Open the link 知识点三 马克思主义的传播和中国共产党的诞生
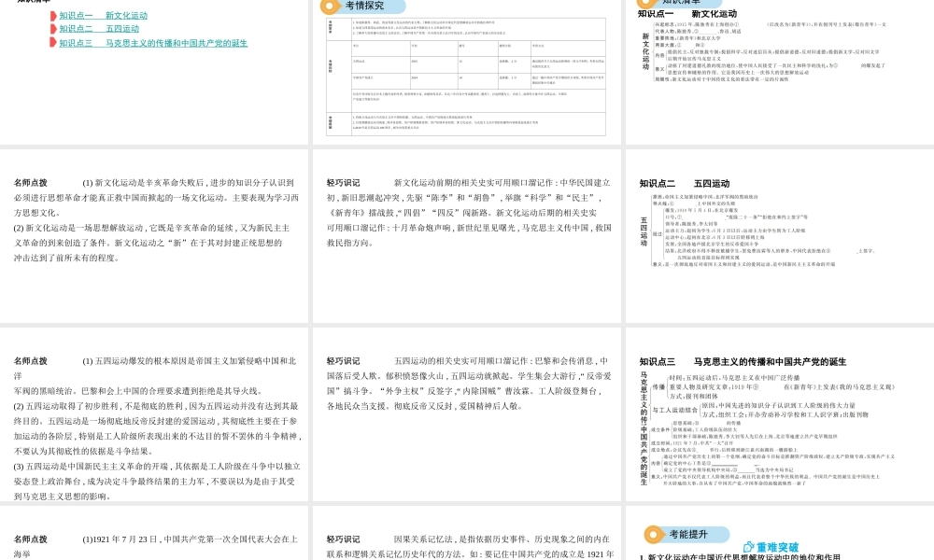This screenshot has height=560, width=934. [x=153, y=43]
